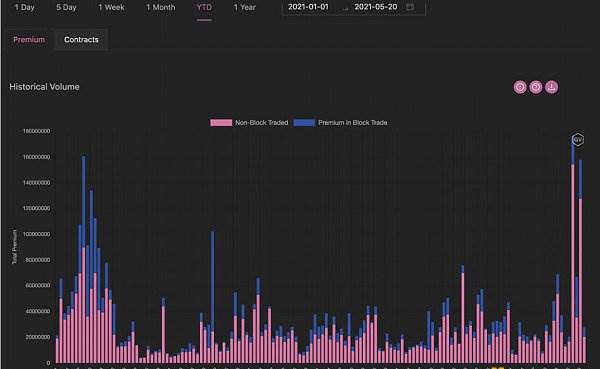The height and width of the screenshot is (369, 600).
Task: Open the calendar picker icon
Action: click(x=410, y=7)
